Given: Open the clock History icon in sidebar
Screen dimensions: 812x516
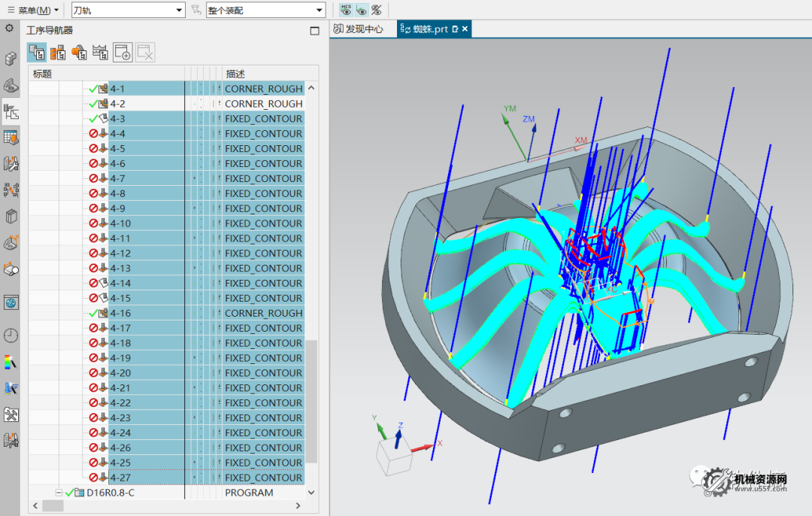Looking at the screenshot, I should (x=11, y=335).
